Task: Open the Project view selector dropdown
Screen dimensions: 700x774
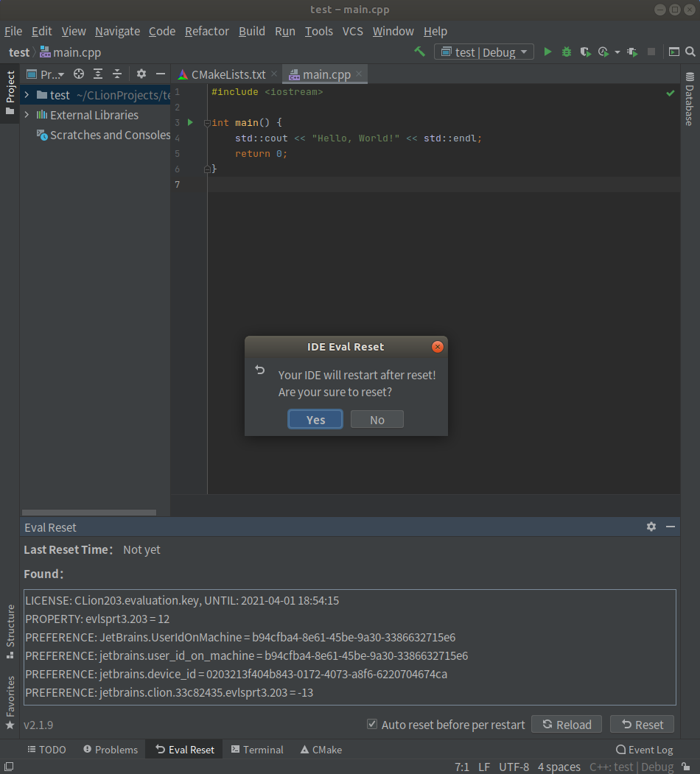Action: pos(46,74)
